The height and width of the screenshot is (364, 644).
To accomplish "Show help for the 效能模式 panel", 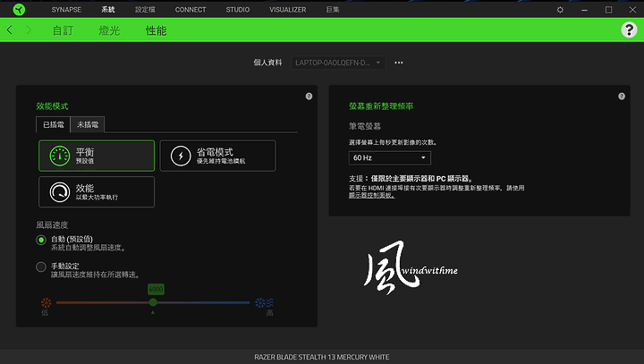I will 309,96.
